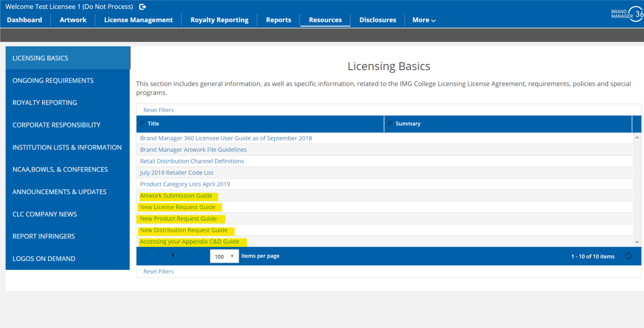Go to previous page arrow in pager

[x=159, y=256]
